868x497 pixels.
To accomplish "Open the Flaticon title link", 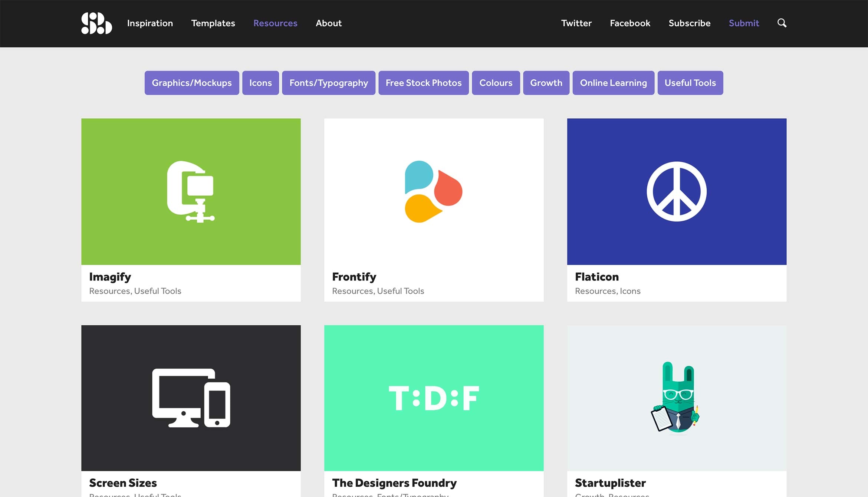I will [x=596, y=277].
